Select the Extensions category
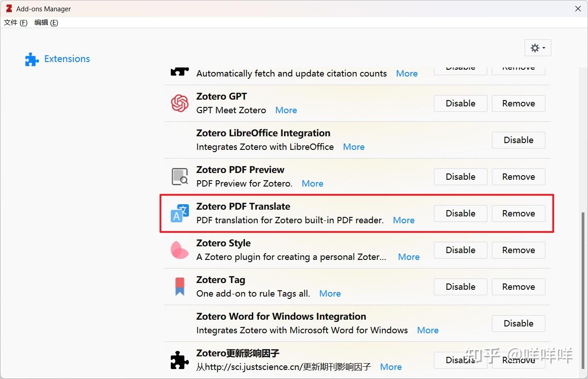 pos(58,59)
